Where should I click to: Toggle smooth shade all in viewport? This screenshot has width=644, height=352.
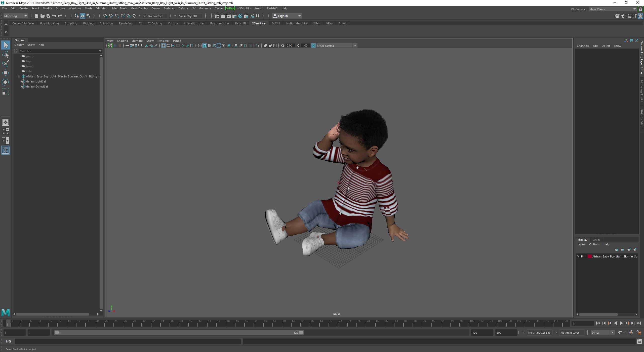point(205,46)
